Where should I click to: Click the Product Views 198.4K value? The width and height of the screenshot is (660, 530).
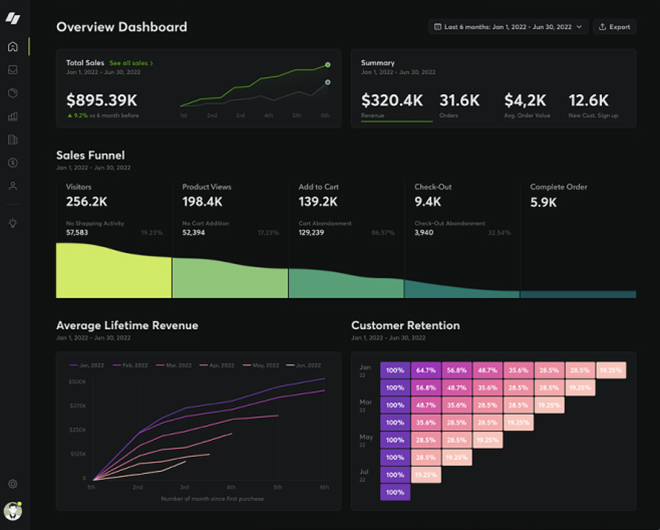click(x=202, y=202)
